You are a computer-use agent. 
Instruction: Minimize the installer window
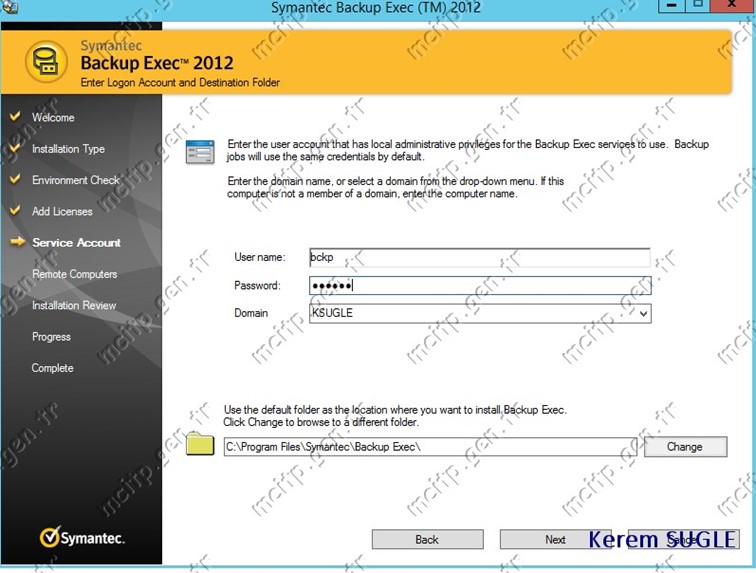pyautogui.click(x=672, y=5)
